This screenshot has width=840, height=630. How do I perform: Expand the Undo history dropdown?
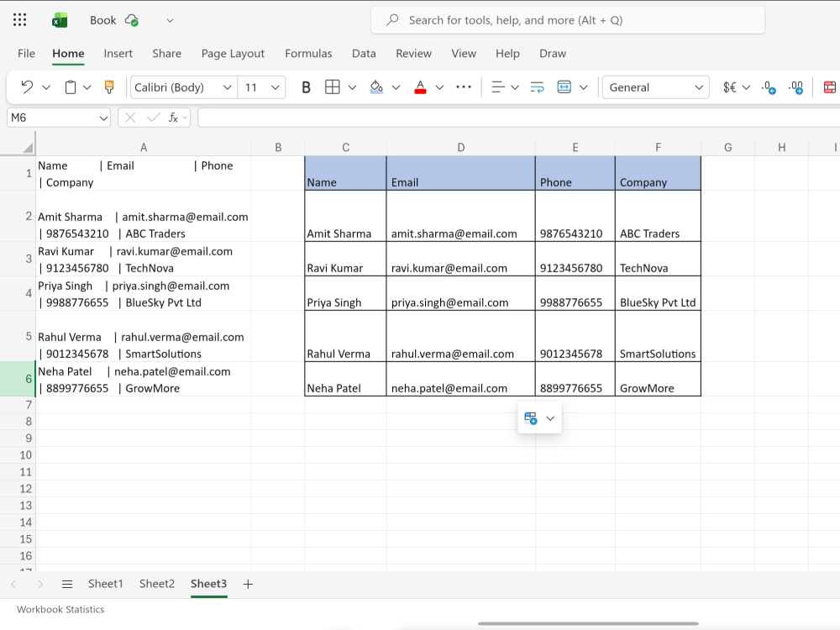pyautogui.click(x=46, y=87)
